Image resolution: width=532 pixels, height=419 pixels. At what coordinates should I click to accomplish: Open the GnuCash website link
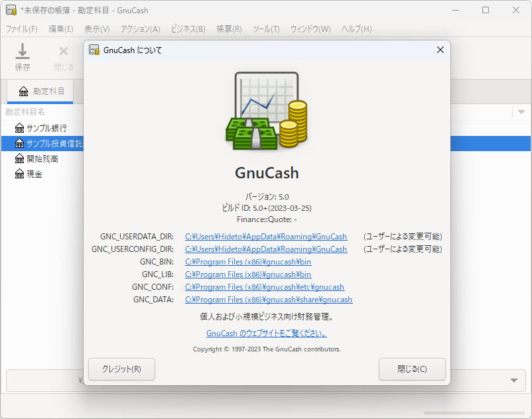[265, 333]
